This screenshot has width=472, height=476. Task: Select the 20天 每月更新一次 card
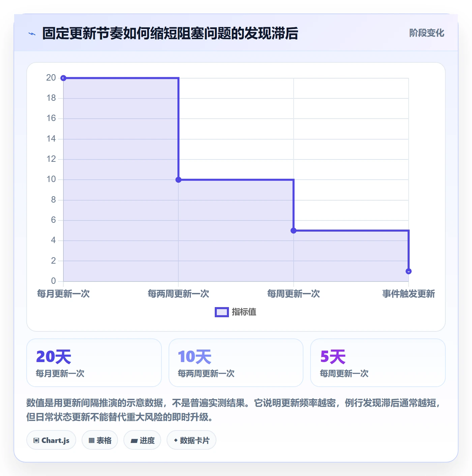coord(94,363)
